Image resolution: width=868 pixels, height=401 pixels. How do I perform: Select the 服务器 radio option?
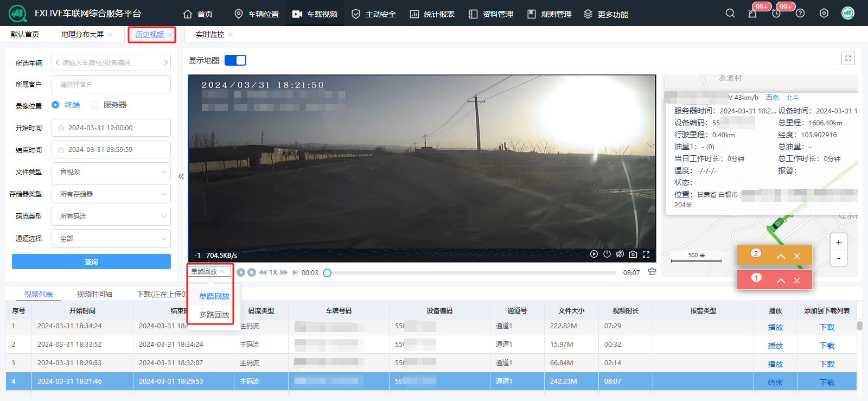tap(94, 105)
